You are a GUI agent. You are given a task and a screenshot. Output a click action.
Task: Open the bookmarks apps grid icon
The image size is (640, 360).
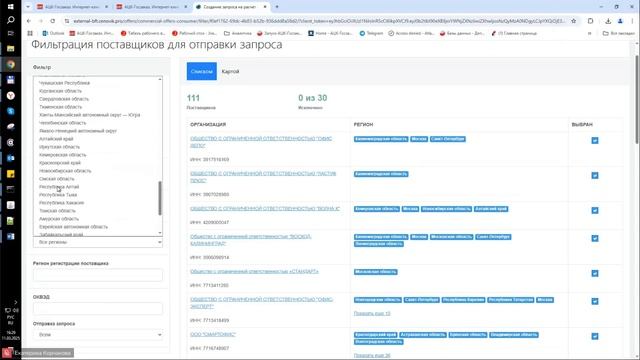coord(30,33)
